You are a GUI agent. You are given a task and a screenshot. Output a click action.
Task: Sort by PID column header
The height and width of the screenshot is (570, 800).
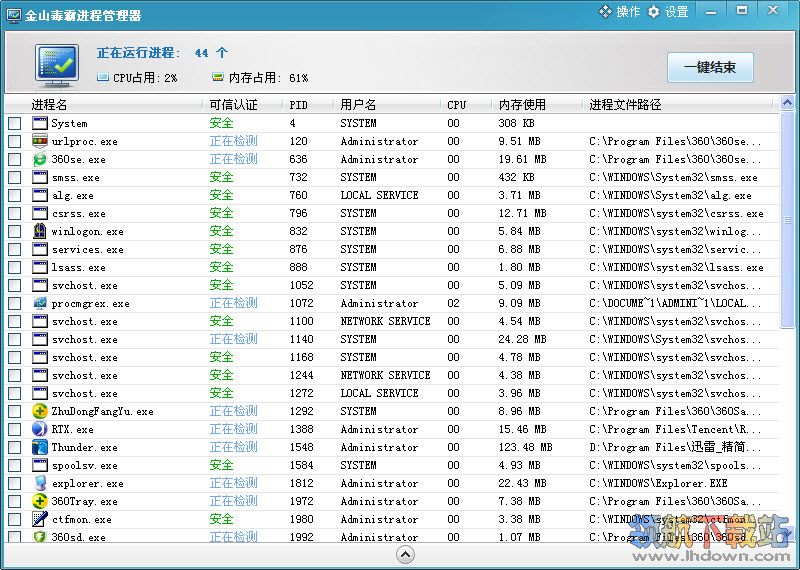tap(298, 105)
